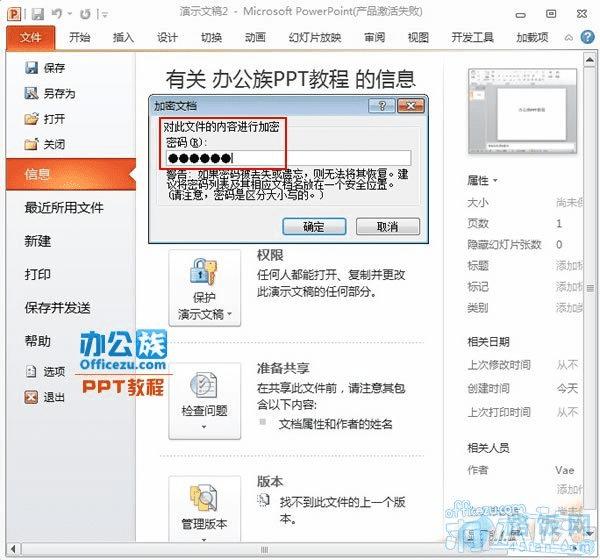Image resolution: width=600 pixels, height=560 pixels.
Task: Open the undo history dropdown arrow
Action: pos(70,14)
